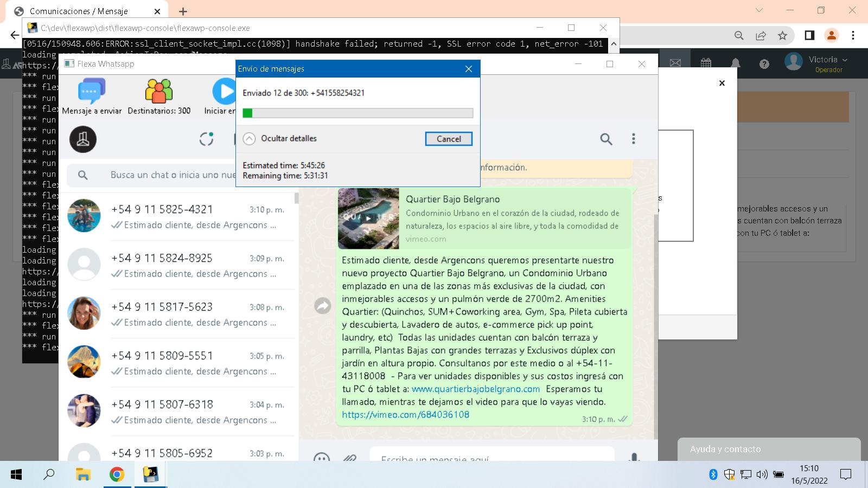
Task: Open the Chrome three-dot menu
Action: tap(853, 35)
